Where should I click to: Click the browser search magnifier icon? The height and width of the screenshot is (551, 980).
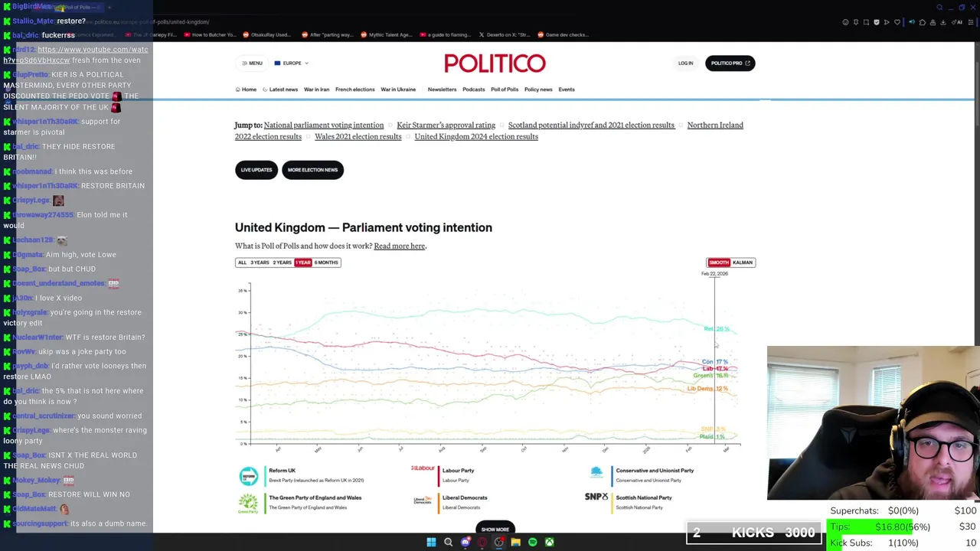click(x=939, y=7)
